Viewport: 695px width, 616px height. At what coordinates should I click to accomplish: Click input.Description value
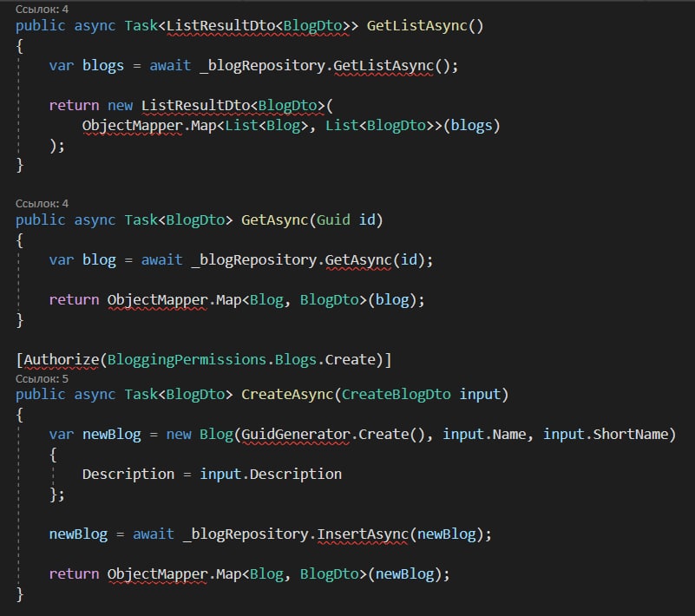[271, 475]
